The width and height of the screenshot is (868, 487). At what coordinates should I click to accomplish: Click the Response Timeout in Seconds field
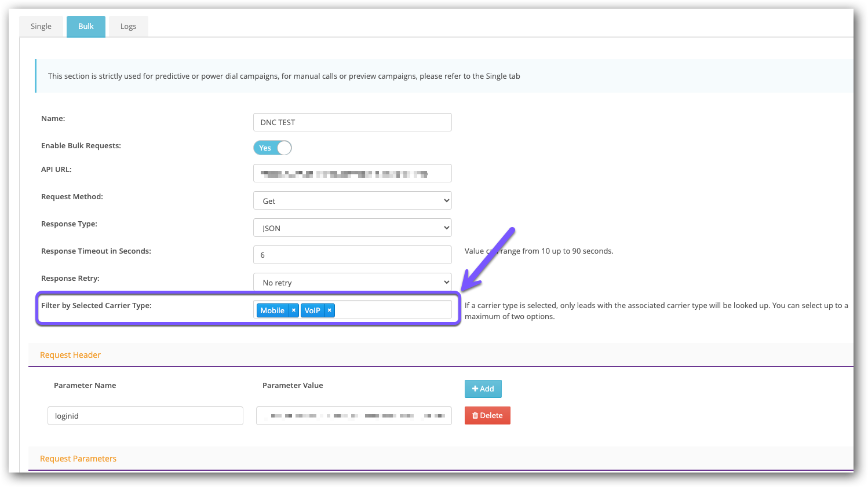pyautogui.click(x=352, y=255)
